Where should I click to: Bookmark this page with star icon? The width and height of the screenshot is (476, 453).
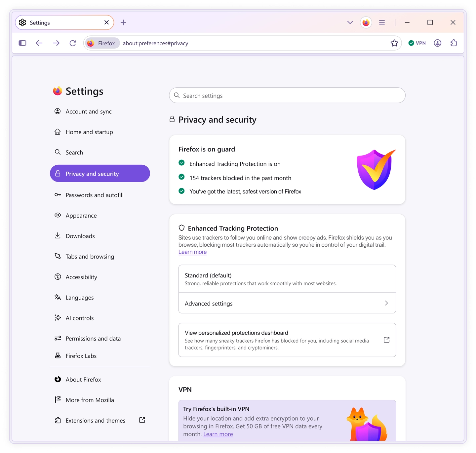pos(394,43)
